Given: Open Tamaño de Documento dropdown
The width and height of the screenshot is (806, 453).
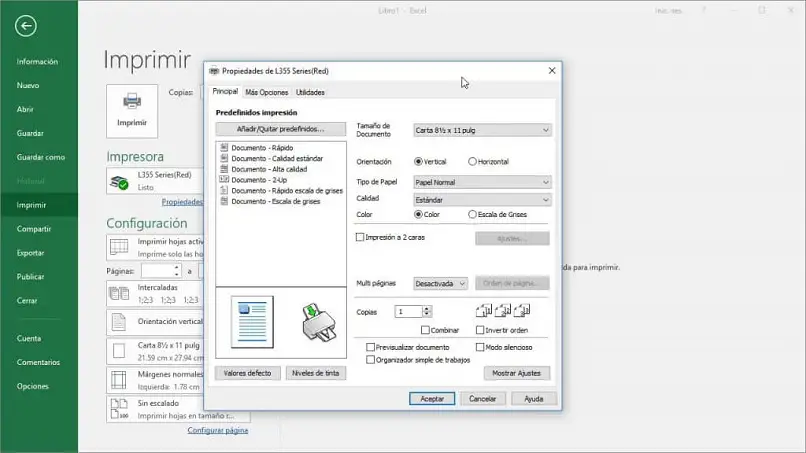Looking at the screenshot, I should point(482,130).
